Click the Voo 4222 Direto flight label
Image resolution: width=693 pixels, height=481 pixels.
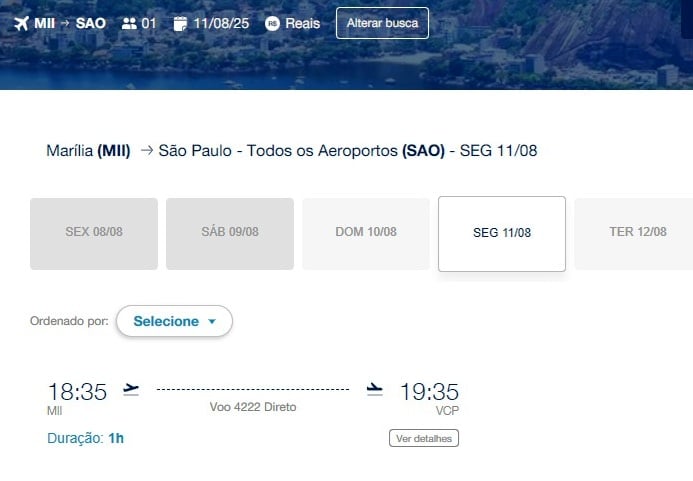point(253,407)
